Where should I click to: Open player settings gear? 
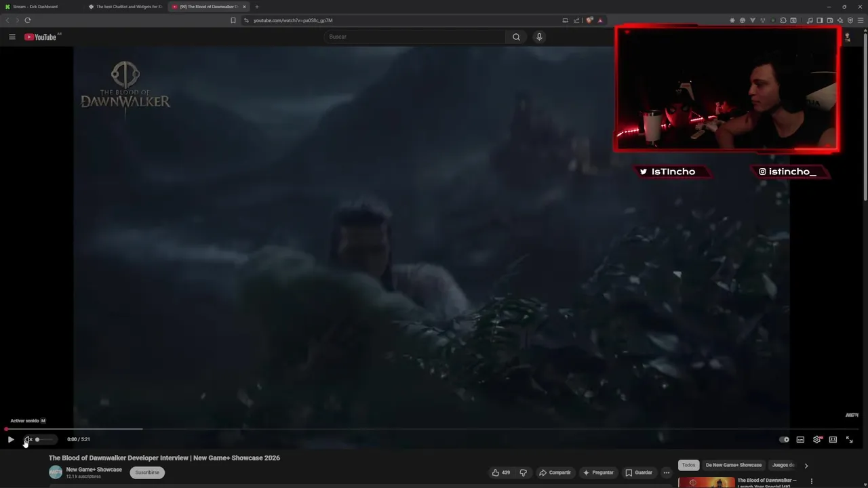(x=816, y=440)
